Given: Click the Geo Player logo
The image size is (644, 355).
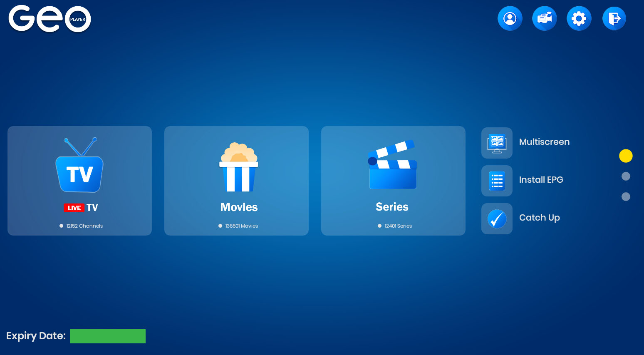Looking at the screenshot, I should coord(50,19).
